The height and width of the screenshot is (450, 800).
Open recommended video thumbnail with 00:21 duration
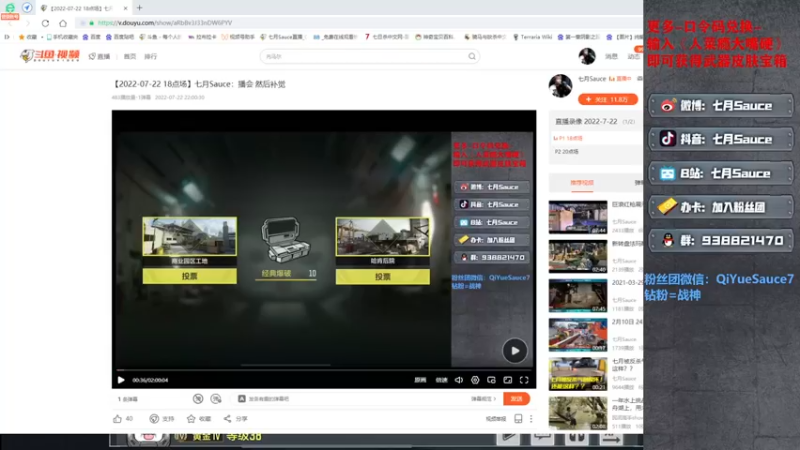[578, 374]
